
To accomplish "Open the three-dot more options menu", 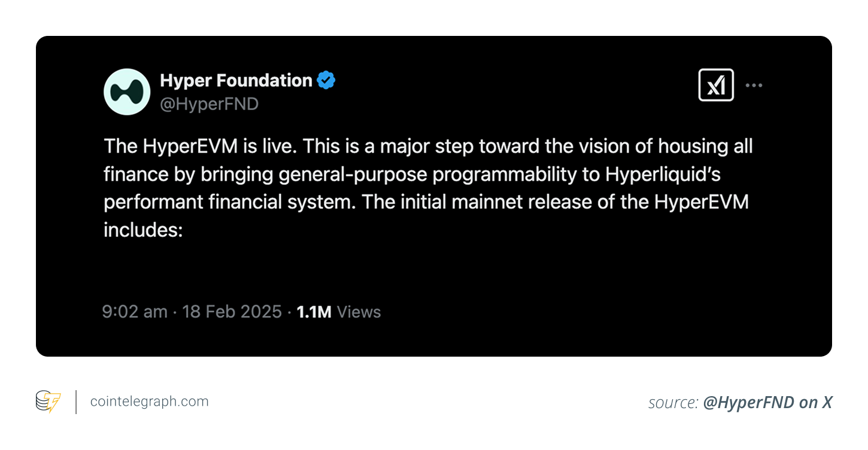I will tap(754, 86).
